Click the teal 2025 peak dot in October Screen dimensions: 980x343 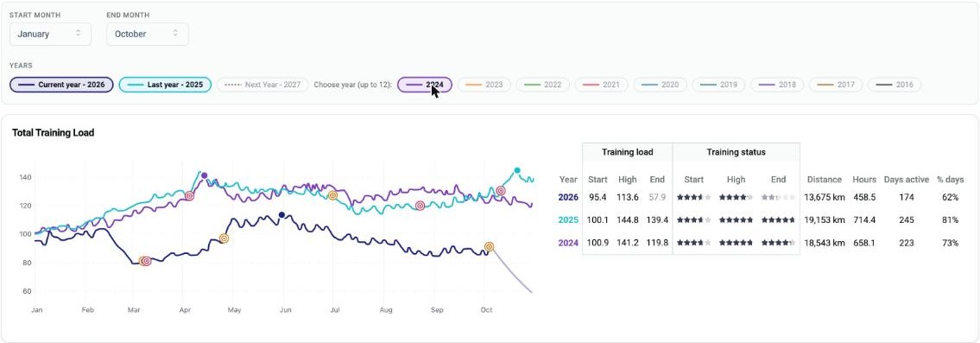coord(517,170)
